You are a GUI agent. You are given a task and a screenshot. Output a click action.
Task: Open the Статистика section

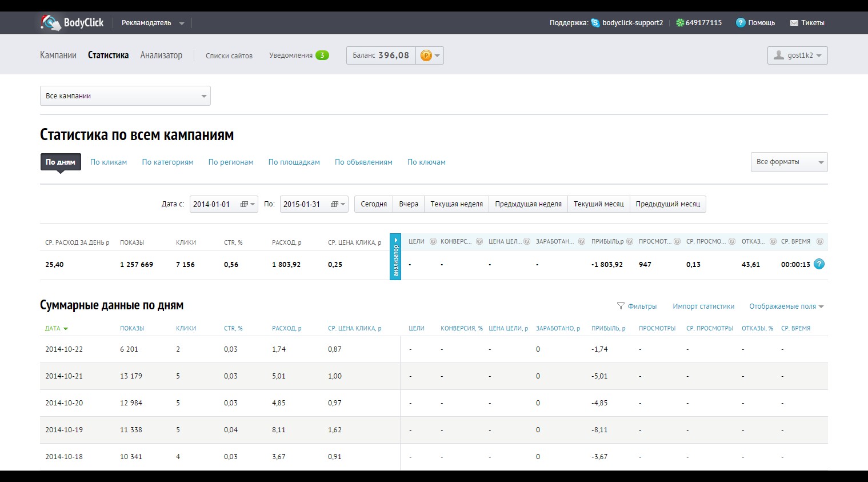108,55
